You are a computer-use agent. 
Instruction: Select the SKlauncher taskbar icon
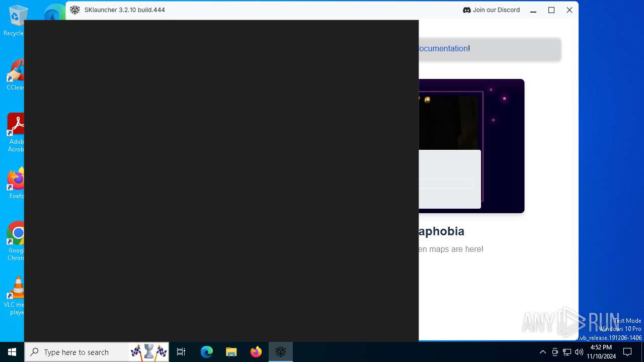pos(281,352)
